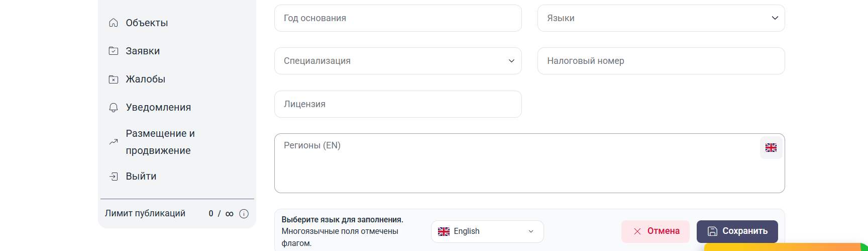Click the house icon beside Объекты
Viewport: 868px width, 251px height.
click(114, 23)
